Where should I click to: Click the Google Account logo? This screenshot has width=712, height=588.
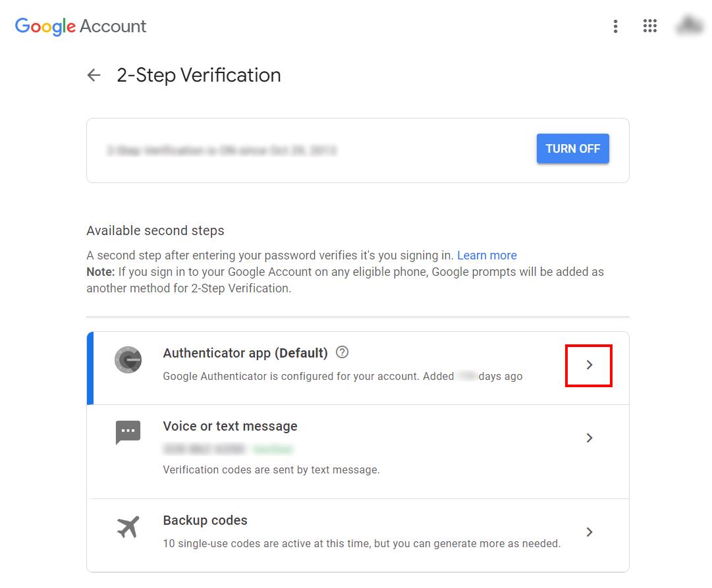tap(80, 26)
